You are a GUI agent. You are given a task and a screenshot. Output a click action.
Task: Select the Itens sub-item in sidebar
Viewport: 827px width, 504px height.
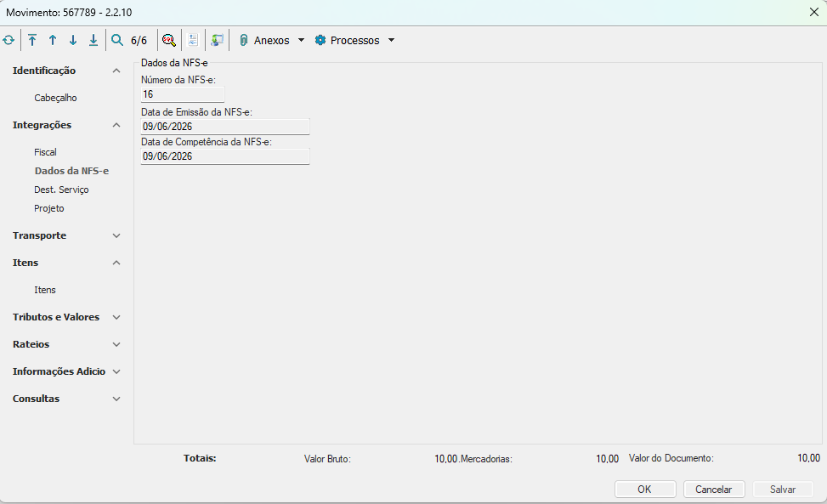45,290
